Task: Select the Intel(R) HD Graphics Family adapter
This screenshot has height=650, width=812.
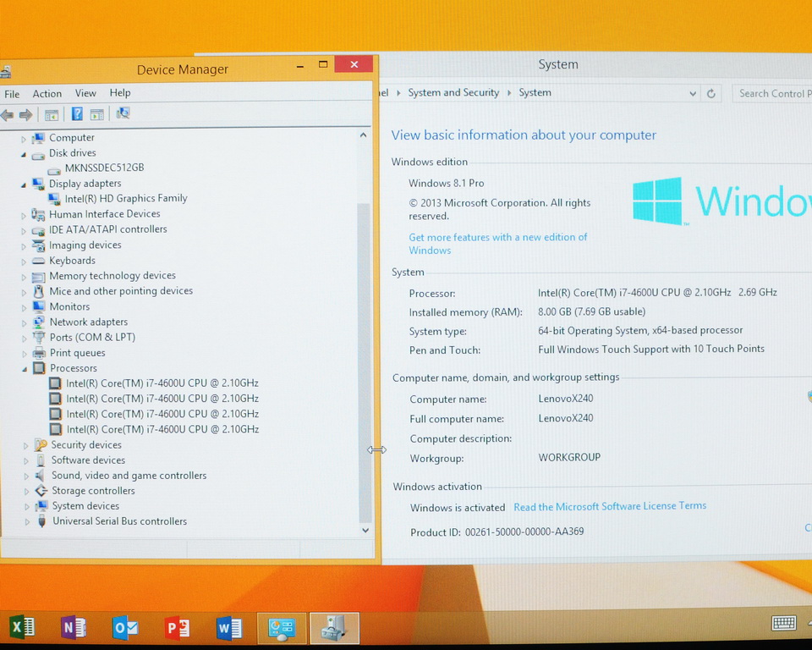Action: [126, 199]
